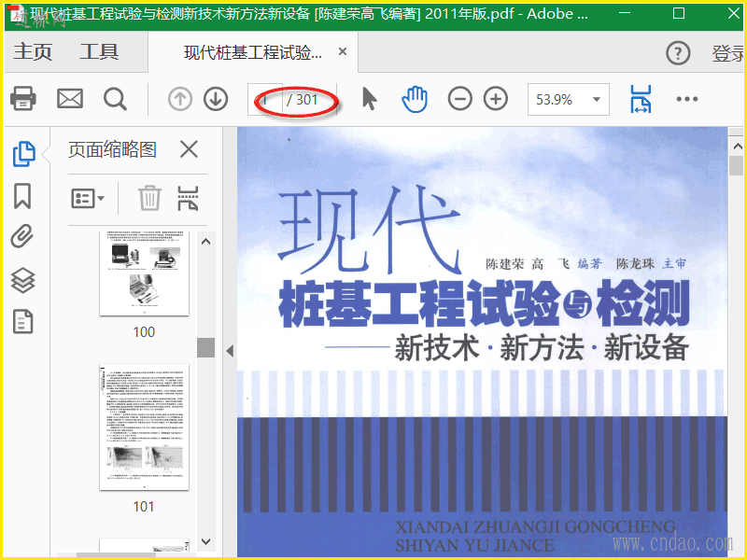The image size is (747, 560).
Task: Close the 页面缩略图 panel
Action: click(189, 149)
